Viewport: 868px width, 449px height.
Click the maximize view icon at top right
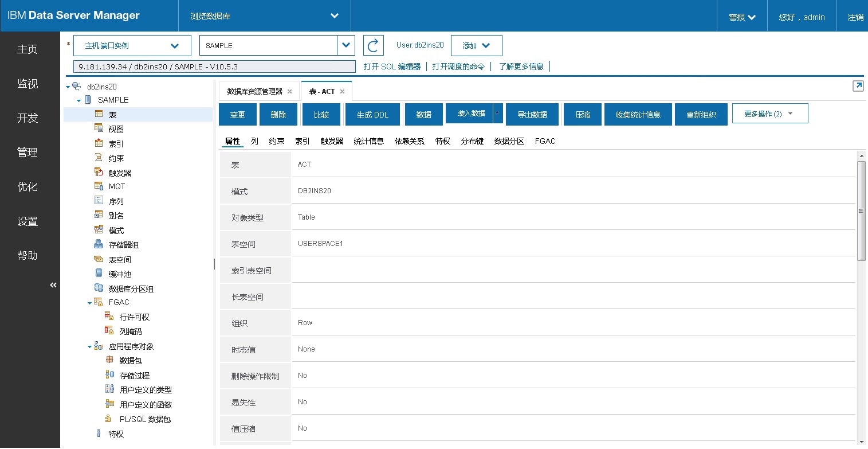858,85
